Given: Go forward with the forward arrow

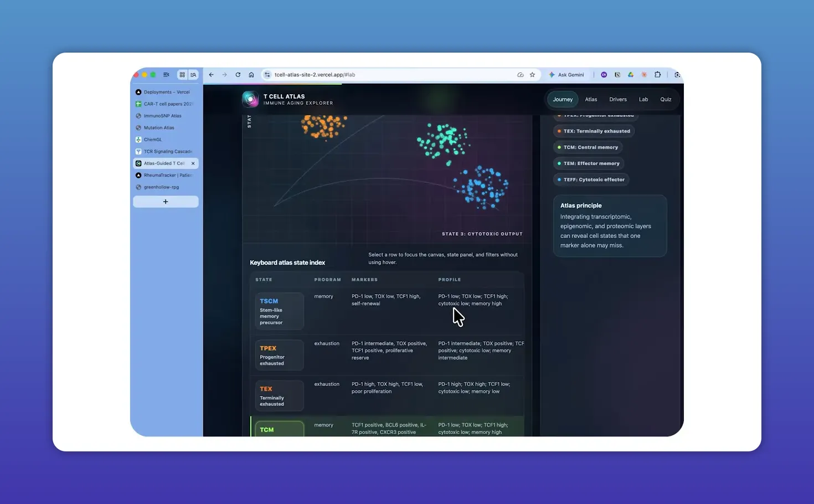Looking at the screenshot, I should pyautogui.click(x=224, y=75).
